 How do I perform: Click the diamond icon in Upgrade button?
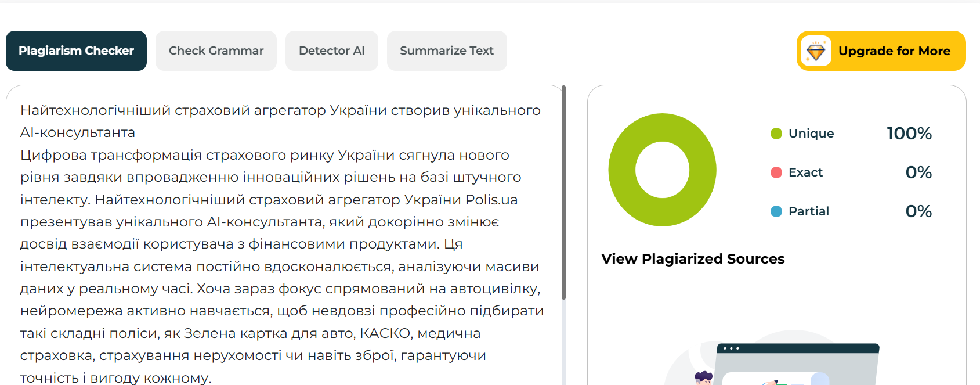pos(816,51)
